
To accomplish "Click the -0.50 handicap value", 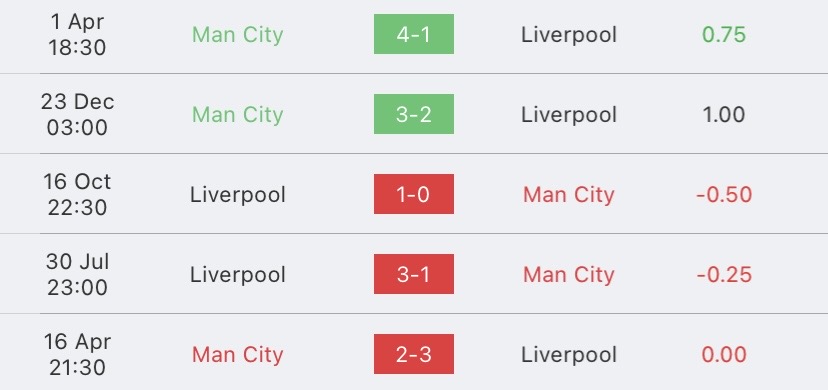I will point(724,195).
